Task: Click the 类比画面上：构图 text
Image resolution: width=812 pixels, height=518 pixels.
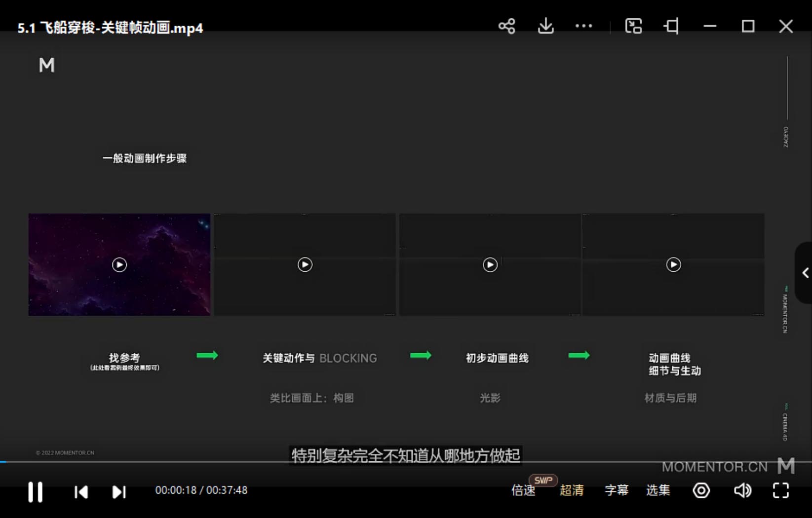Action: point(312,398)
